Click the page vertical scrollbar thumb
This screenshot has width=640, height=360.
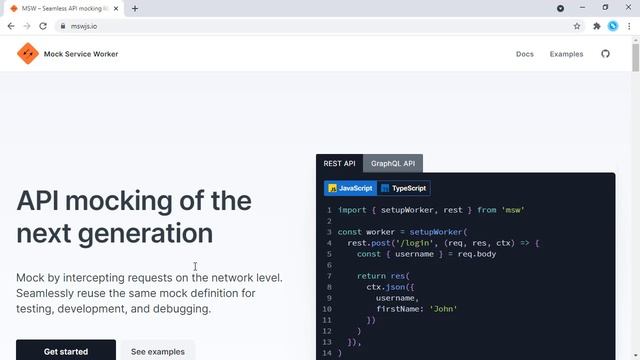(x=636, y=57)
